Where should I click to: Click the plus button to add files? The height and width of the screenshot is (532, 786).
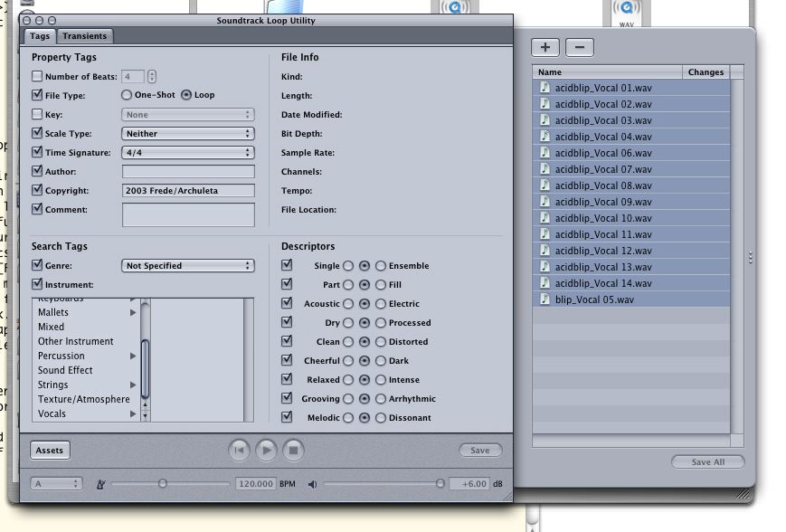[x=545, y=47]
